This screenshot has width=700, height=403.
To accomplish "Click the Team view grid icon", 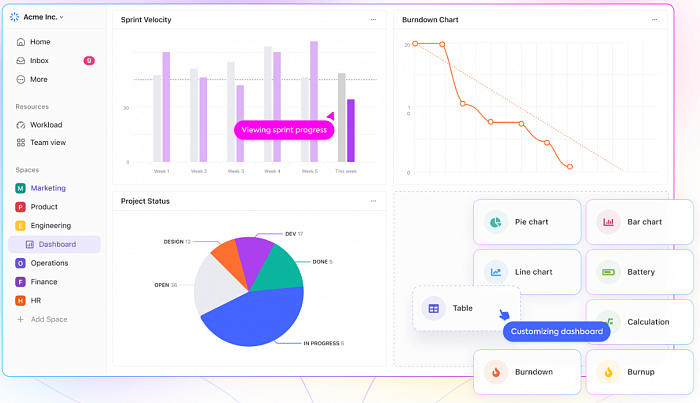I will pyautogui.click(x=21, y=143).
